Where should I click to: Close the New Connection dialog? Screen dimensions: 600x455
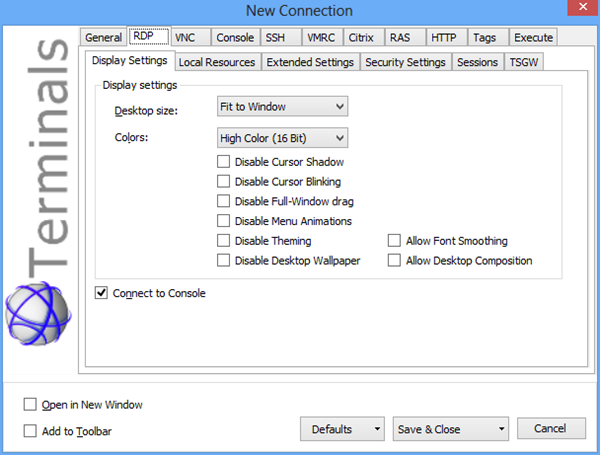[583, 7]
